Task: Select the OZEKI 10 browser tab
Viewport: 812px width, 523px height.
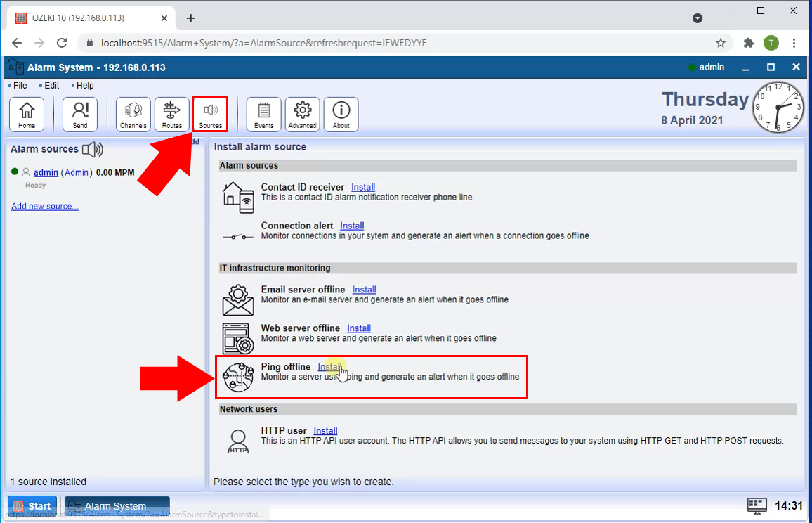Action: point(91,18)
